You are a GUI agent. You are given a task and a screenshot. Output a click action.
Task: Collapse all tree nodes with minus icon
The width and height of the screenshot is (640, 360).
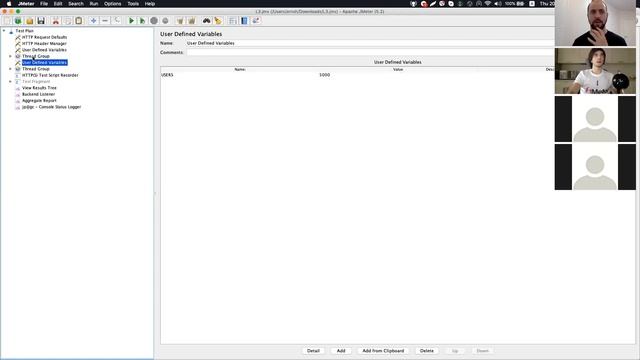click(105, 21)
